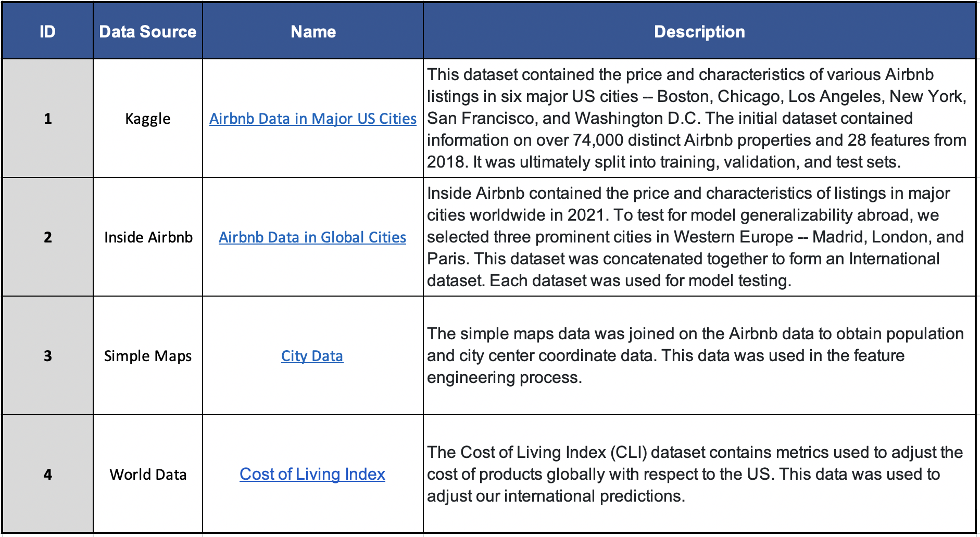Click the row ID 4 cell

[47, 474]
